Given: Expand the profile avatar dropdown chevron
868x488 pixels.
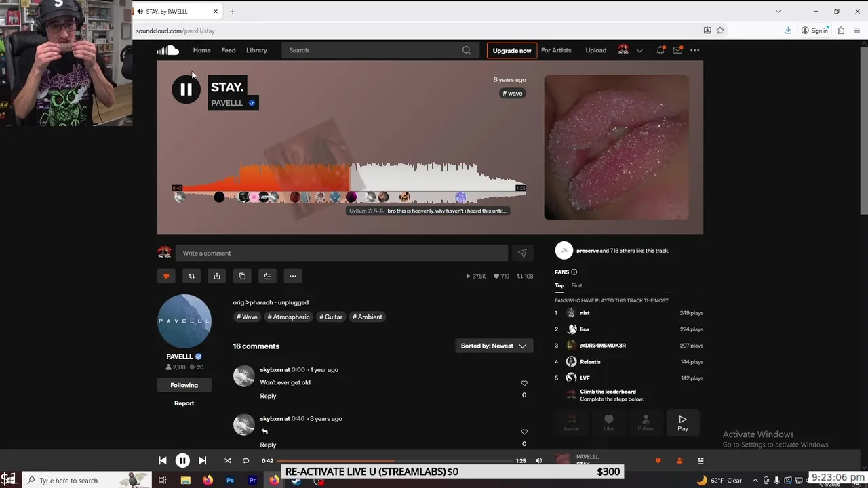Looking at the screenshot, I should point(639,50).
